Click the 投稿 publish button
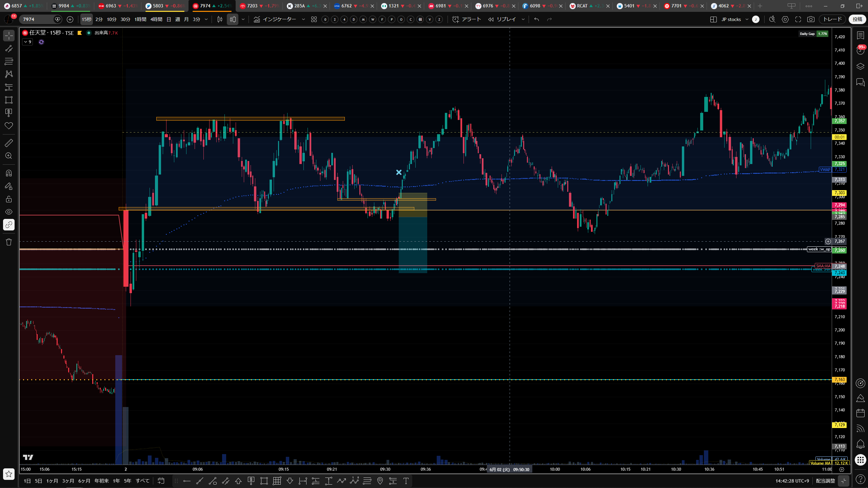The width and height of the screenshot is (868, 488). tap(857, 19)
